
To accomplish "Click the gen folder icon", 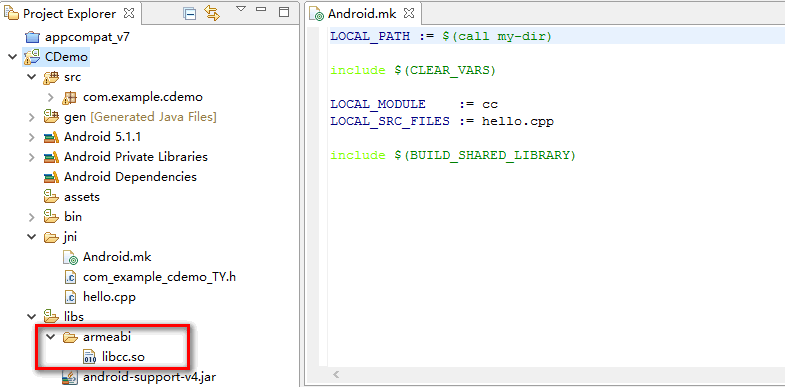I will coord(51,117).
